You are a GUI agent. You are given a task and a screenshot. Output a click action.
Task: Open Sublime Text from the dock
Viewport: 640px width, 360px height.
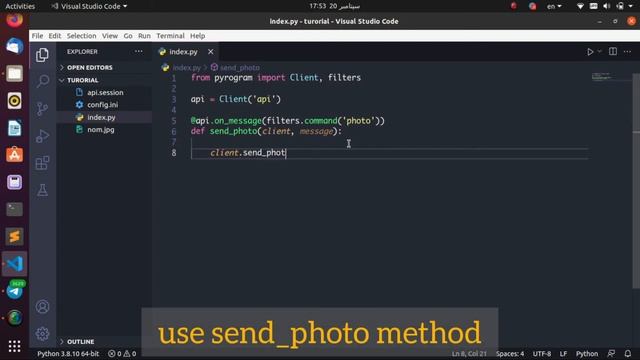(14, 236)
